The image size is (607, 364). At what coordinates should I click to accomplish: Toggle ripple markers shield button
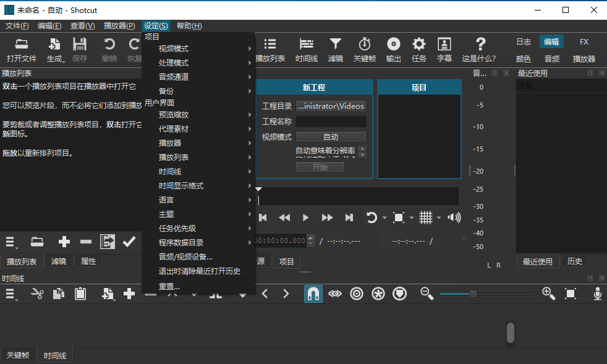(x=399, y=294)
